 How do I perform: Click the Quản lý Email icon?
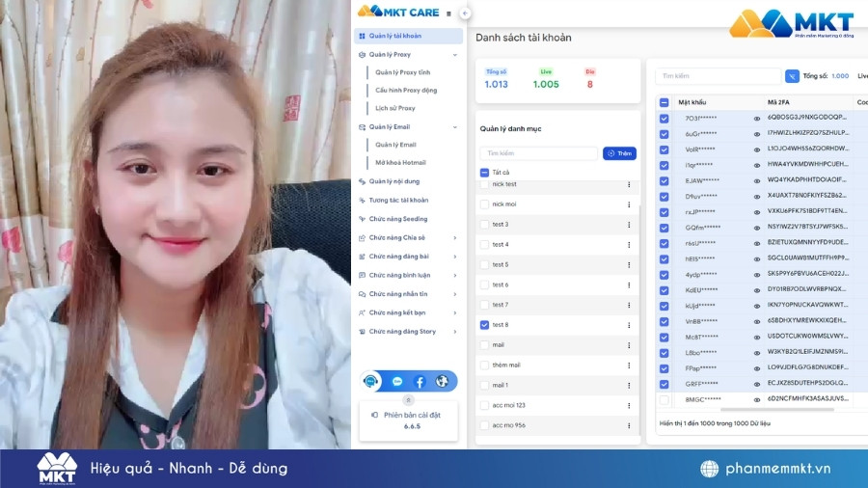[x=362, y=127]
